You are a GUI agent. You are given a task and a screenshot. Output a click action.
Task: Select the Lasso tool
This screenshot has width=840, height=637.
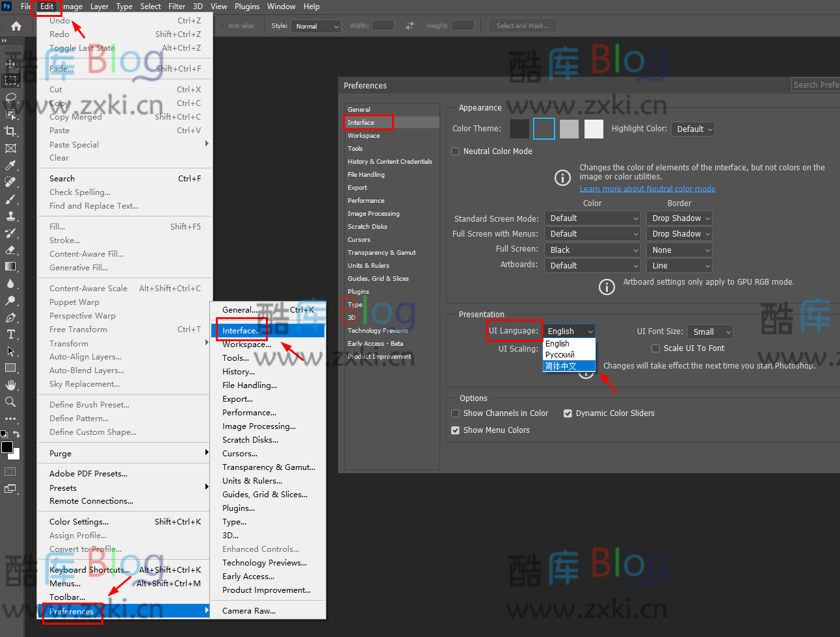click(x=10, y=97)
